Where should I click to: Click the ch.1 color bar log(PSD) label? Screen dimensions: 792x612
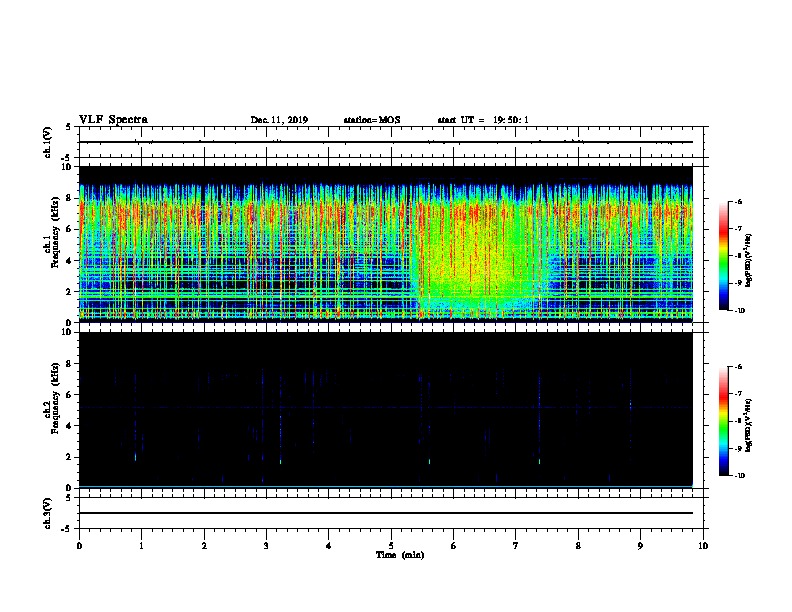click(748, 260)
